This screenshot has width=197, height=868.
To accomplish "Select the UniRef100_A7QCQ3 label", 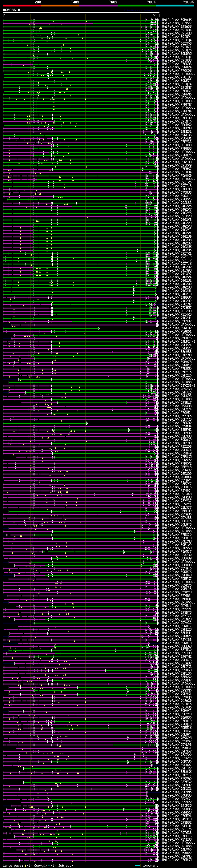I will coord(177,64).
